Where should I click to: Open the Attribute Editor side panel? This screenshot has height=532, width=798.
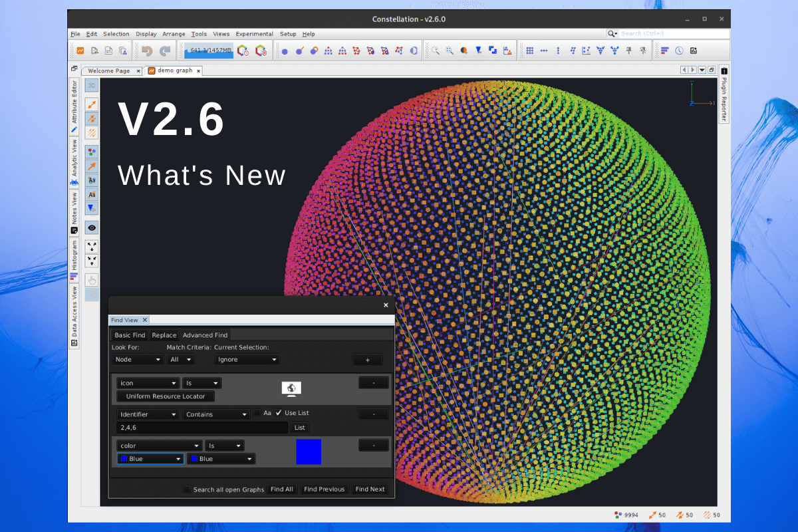pos(74,106)
